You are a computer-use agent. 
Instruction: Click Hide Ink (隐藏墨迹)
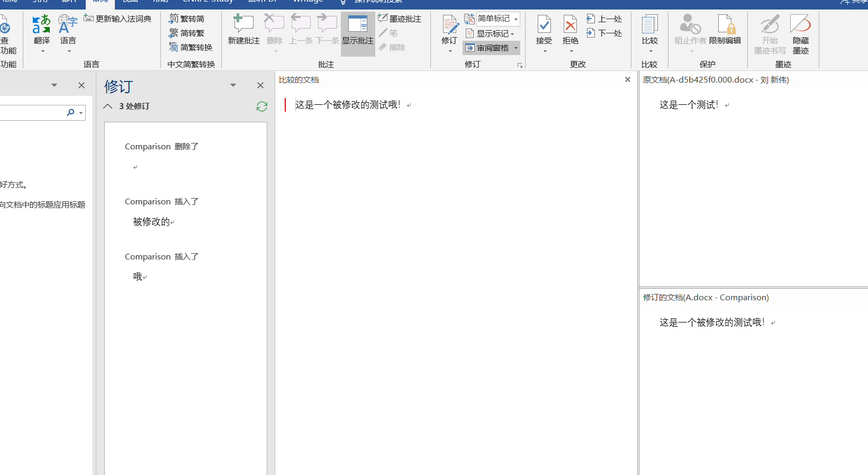[800, 34]
